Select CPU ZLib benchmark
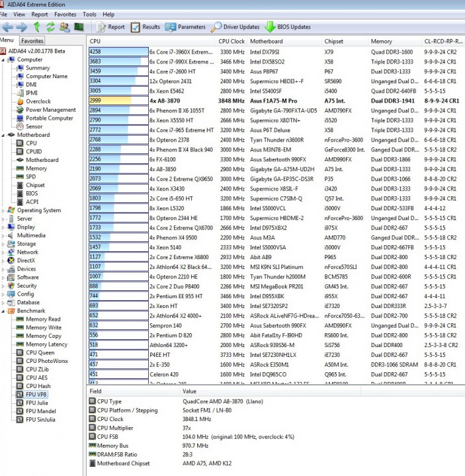The image size is (465, 476). coord(37,370)
